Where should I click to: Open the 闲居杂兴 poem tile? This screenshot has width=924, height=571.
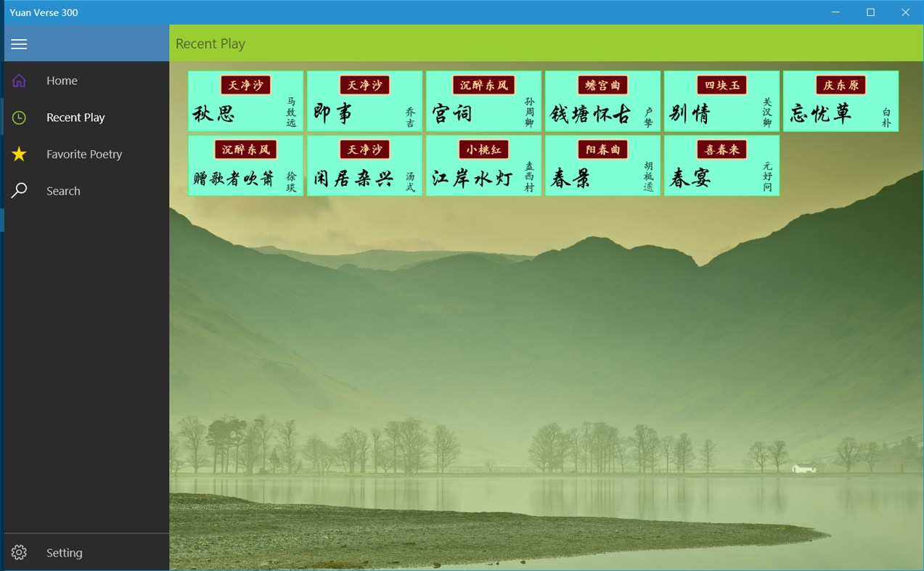pyautogui.click(x=364, y=165)
